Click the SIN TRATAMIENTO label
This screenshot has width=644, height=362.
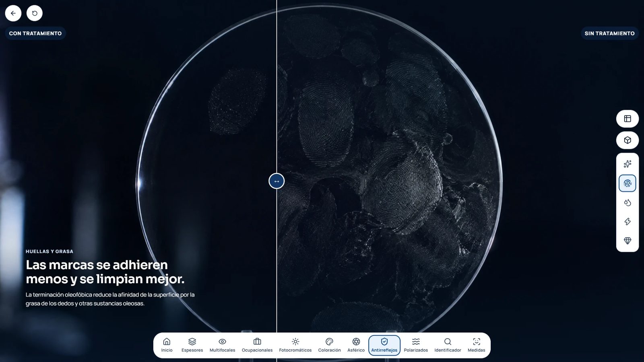[609, 33]
